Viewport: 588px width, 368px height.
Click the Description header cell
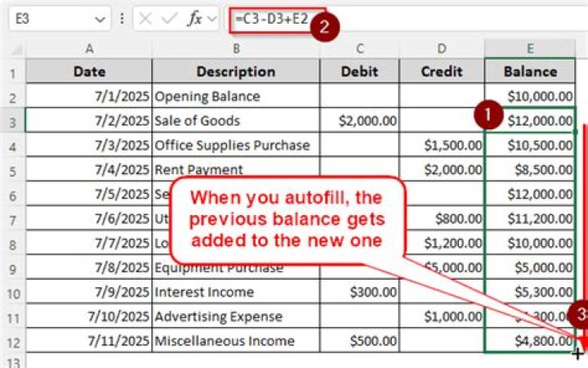click(235, 71)
